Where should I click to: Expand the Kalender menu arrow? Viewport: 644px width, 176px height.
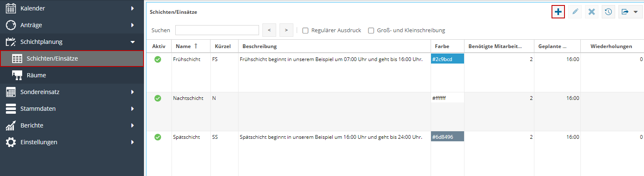pos(132,8)
